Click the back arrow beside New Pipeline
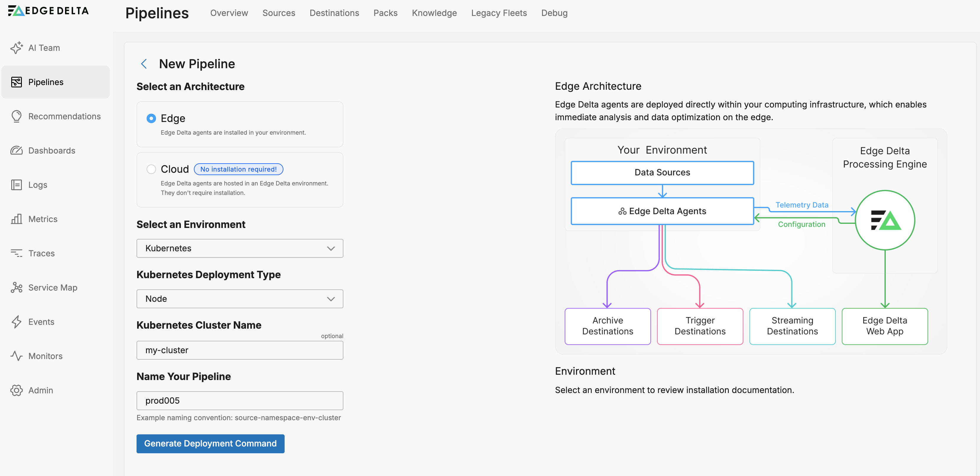 [x=144, y=64]
